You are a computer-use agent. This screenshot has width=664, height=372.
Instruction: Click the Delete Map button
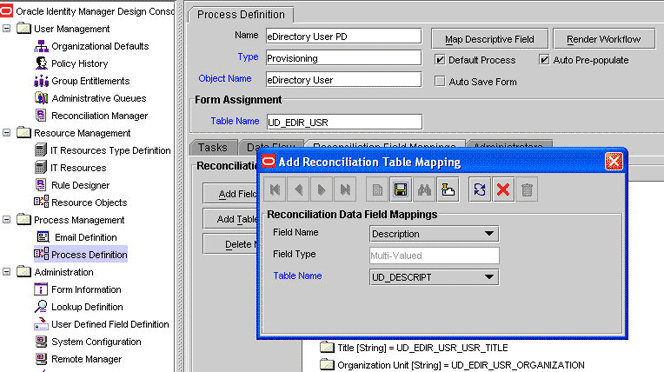pos(231,244)
